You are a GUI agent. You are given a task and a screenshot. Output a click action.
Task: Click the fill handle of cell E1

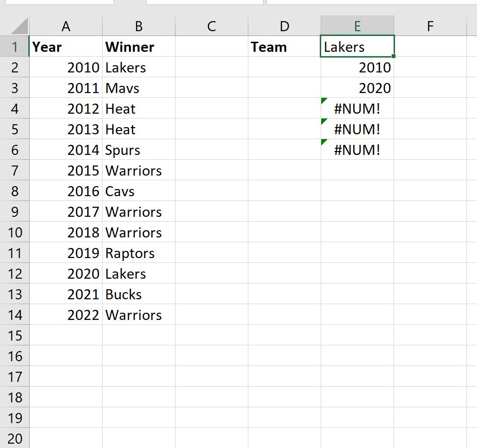[393, 56]
